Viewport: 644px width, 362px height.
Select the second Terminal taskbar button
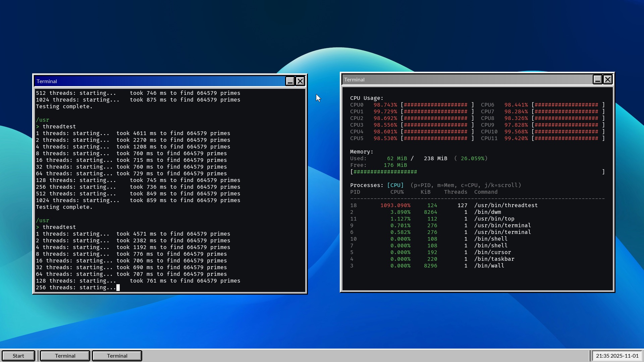pos(117,356)
